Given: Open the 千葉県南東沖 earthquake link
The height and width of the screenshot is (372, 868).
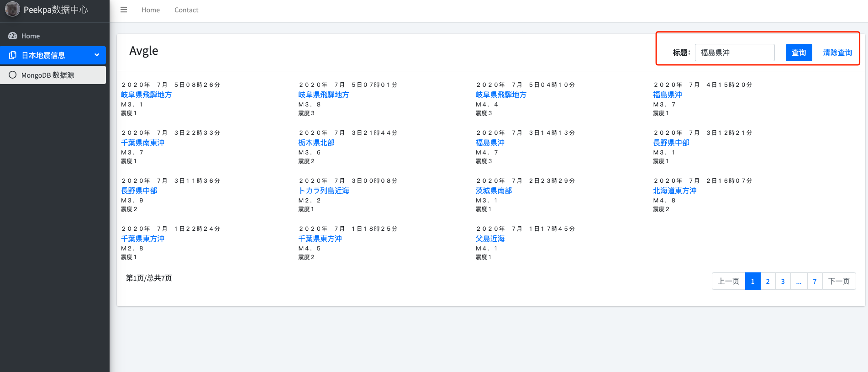Looking at the screenshot, I should point(142,143).
